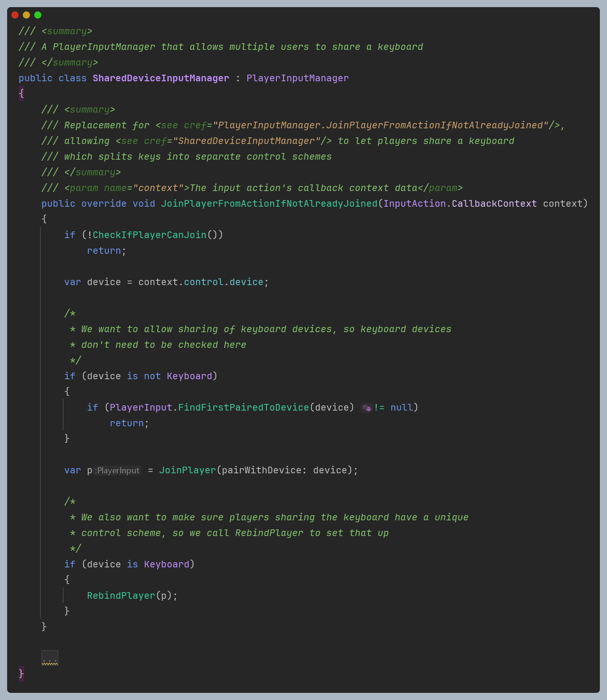This screenshot has height=700, width=607.
Task: Click the JoinPlayer method call
Action: coord(187,470)
